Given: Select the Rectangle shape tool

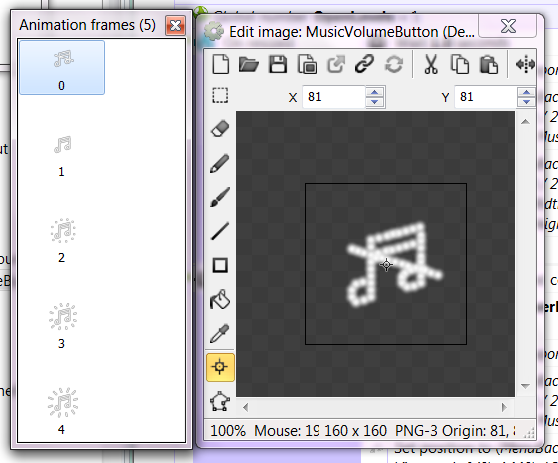Looking at the screenshot, I should tap(220, 265).
